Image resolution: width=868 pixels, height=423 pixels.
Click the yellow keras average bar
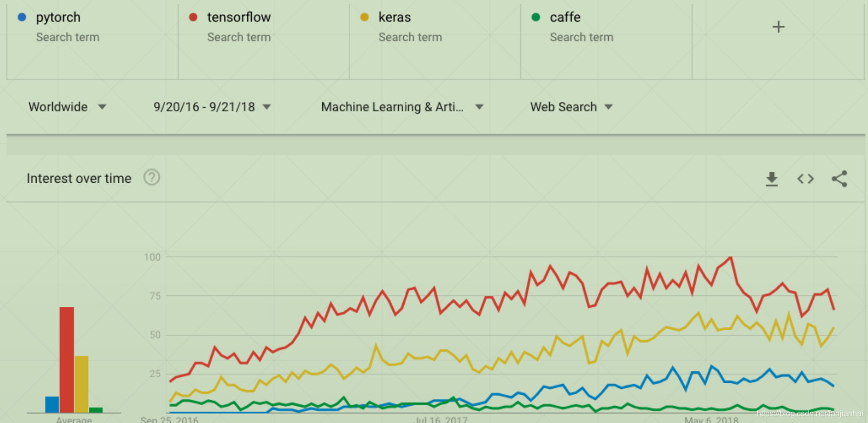(x=81, y=384)
